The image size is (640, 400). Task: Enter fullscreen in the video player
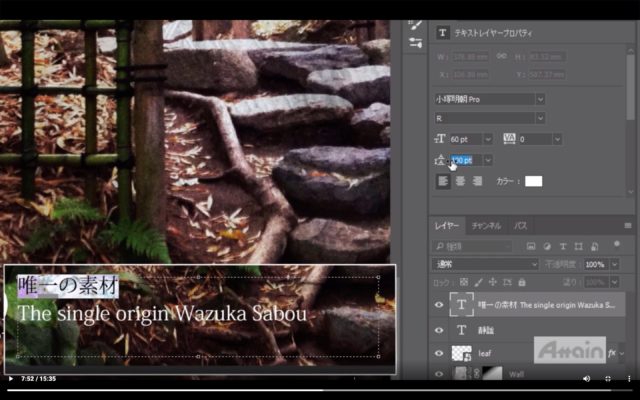[x=608, y=379]
